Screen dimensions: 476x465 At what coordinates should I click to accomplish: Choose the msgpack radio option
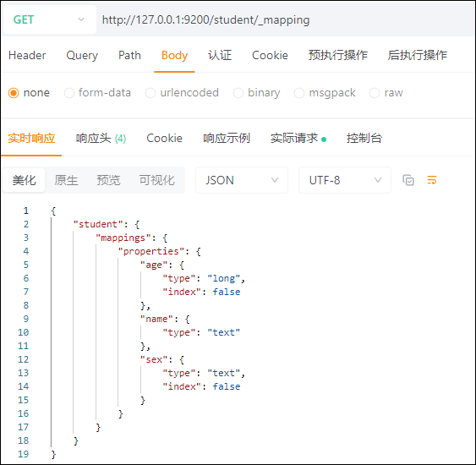(299, 93)
